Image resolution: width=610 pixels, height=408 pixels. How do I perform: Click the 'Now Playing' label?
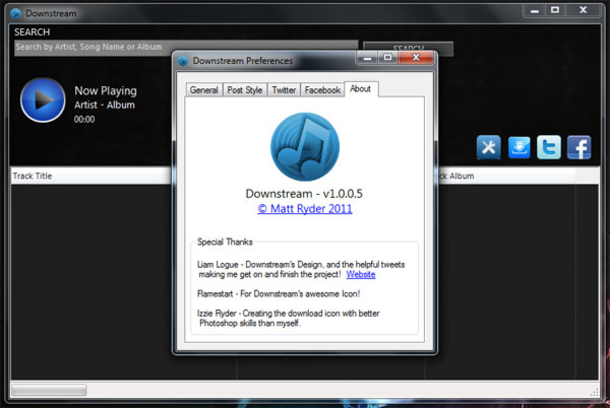105,91
